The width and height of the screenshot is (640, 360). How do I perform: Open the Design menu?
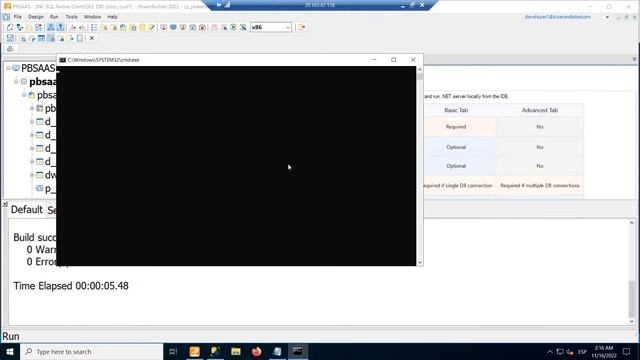pyautogui.click(x=36, y=17)
